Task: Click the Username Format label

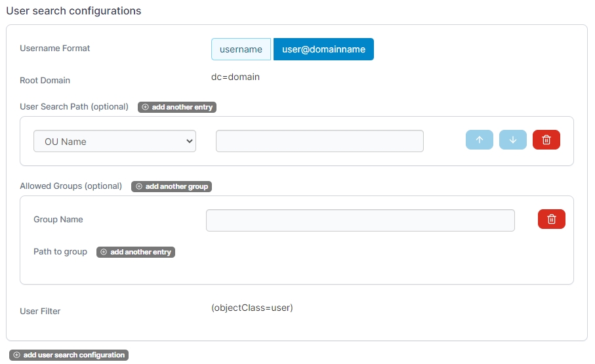Action: [x=55, y=48]
